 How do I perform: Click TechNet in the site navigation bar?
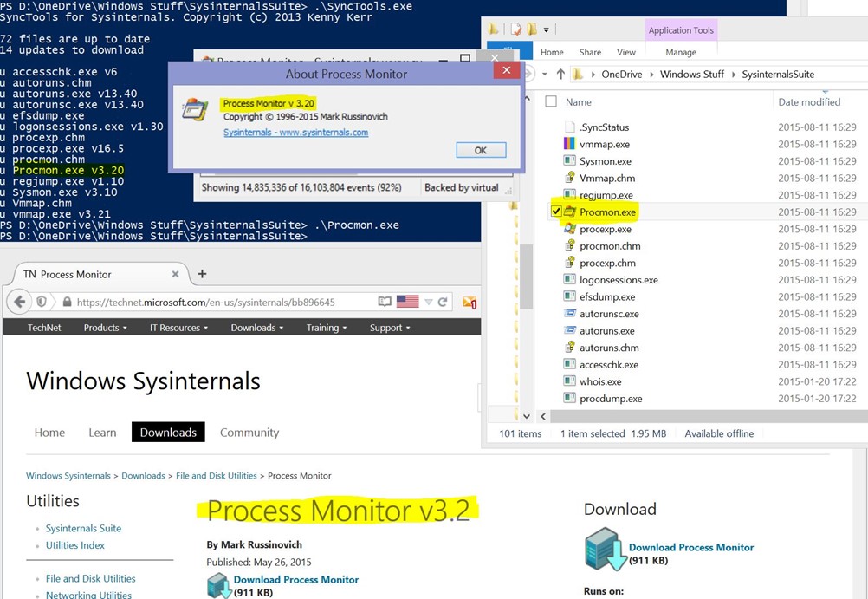tap(44, 328)
